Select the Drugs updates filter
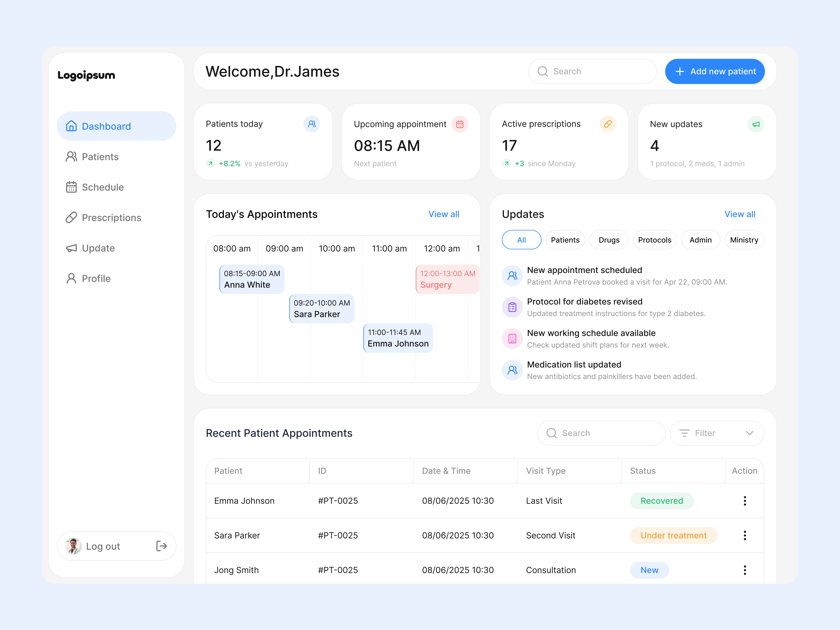The height and width of the screenshot is (630, 840). 609,240
